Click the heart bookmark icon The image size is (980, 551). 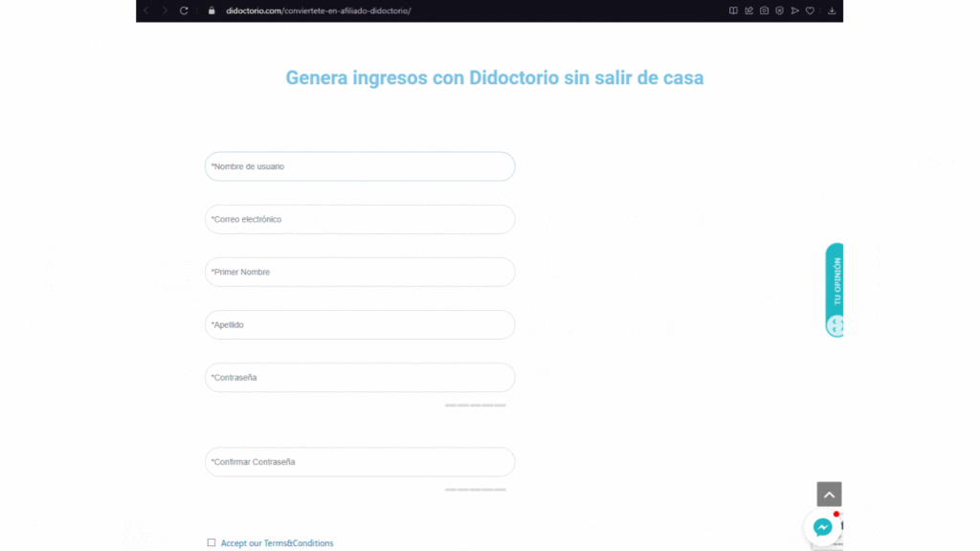(810, 11)
